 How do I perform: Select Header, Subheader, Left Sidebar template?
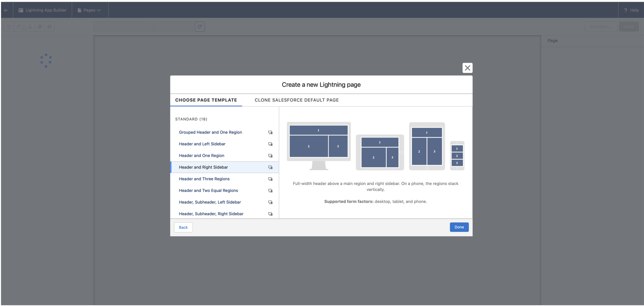click(225, 202)
